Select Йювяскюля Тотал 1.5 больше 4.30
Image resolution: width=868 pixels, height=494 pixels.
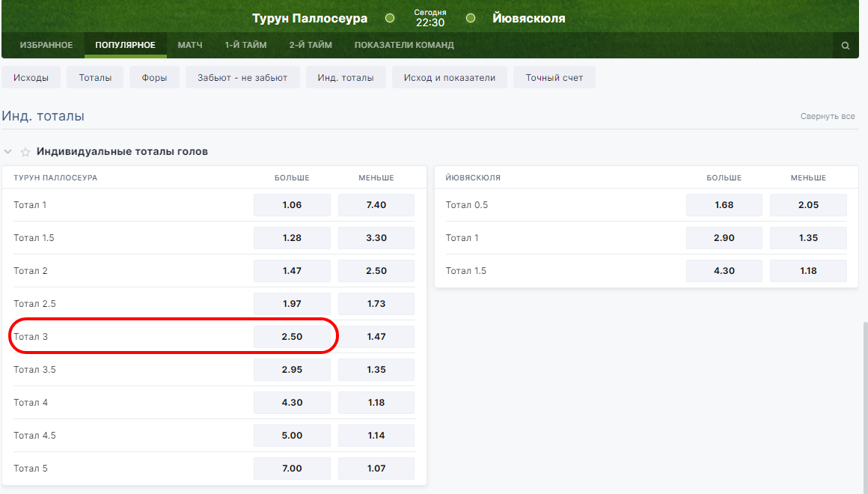coord(724,271)
